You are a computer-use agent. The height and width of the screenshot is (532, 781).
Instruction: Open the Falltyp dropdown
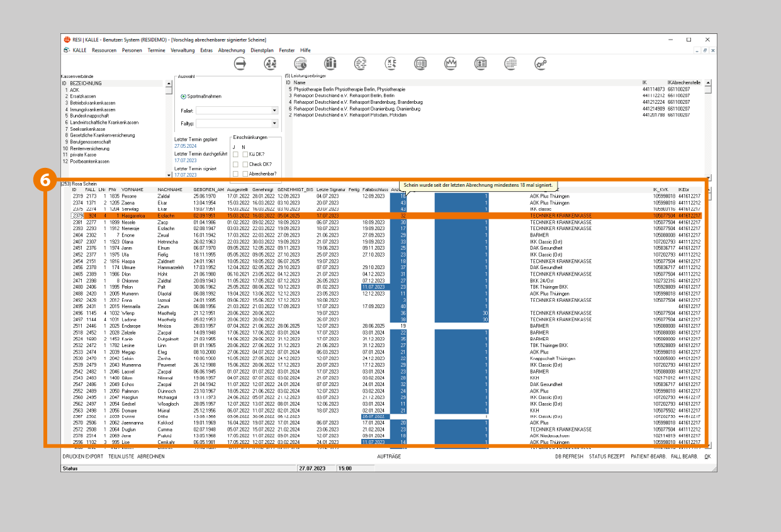point(274,124)
